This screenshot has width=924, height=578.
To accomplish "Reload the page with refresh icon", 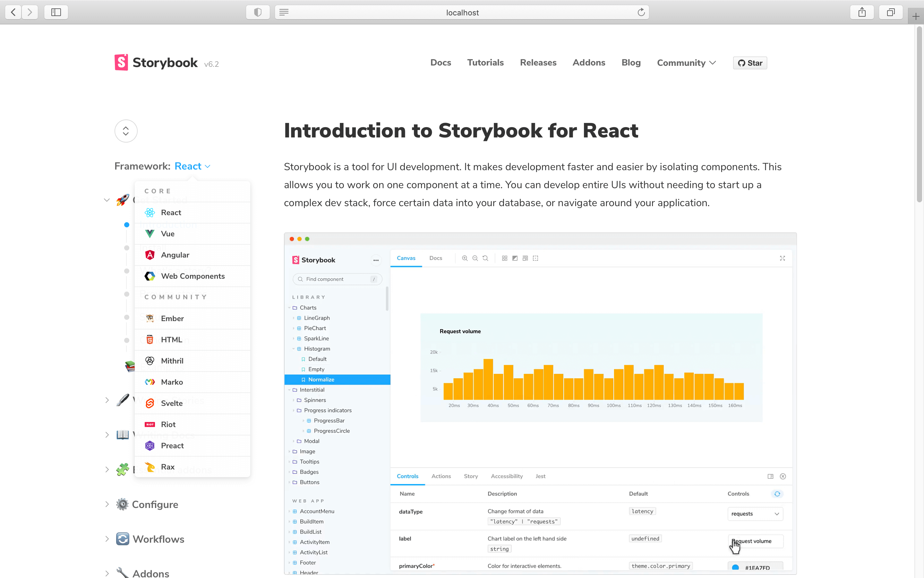I will pyautogui.click(x=641, y=12).
